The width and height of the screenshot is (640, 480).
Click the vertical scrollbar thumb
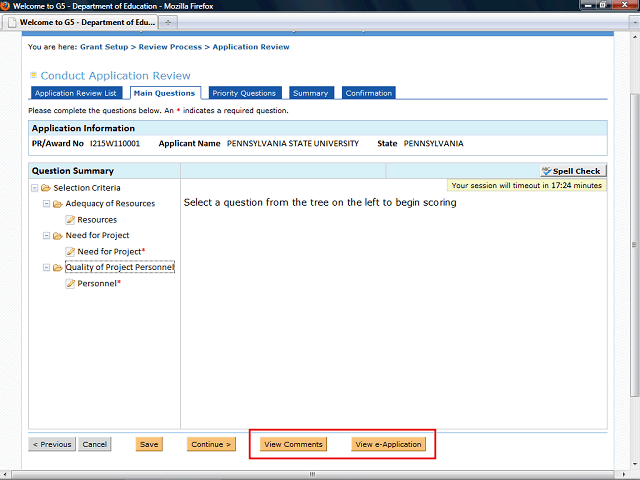coord(634,245)
